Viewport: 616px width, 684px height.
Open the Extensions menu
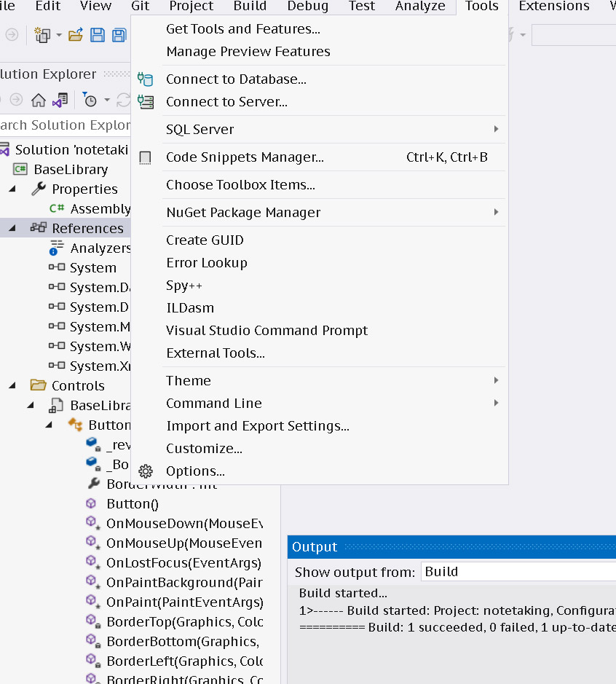point(554,6)
